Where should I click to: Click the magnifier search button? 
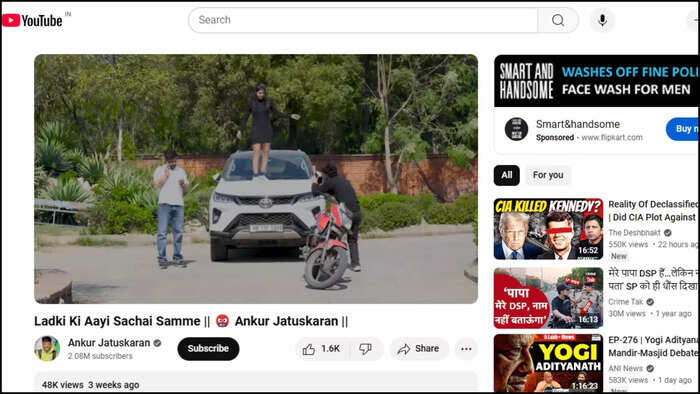click(558, 20)
